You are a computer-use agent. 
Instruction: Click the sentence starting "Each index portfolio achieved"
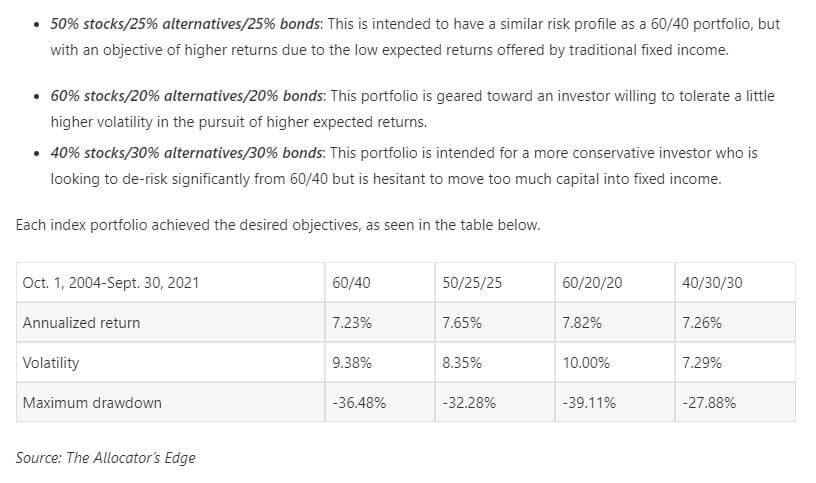pos(278,225)
